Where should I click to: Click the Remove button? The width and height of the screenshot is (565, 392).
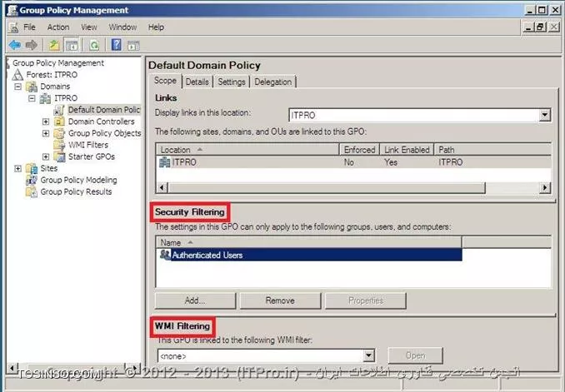(280, 300)
